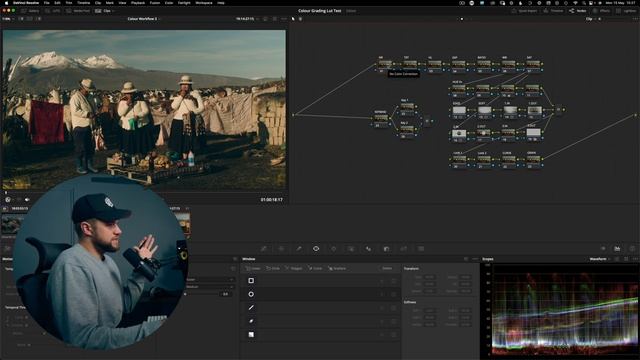Add a Circle window preset
The image size is (640, 360).
point(273,269)
